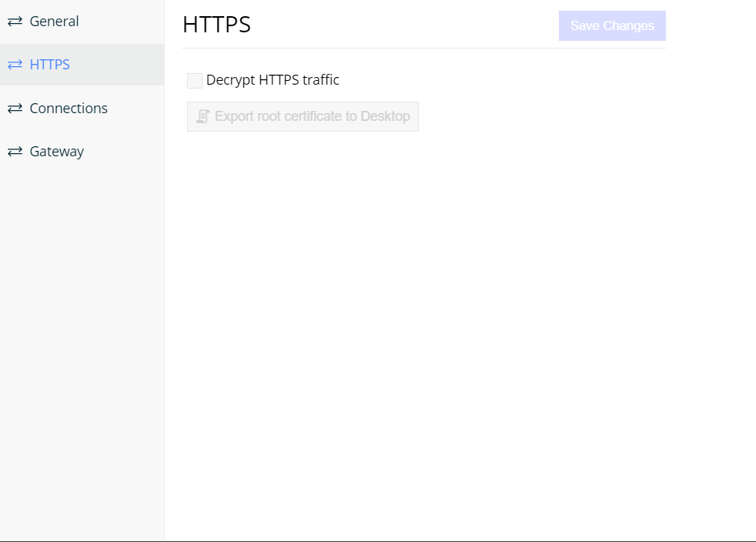Click the arrows icon next to Connections
Image resolution: width=756 pixels, height=542 pixels.
coord(15,109)
